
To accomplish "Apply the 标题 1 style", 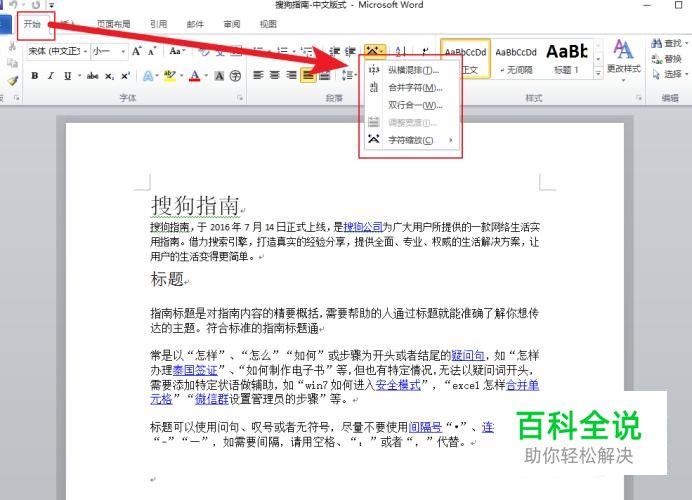I will [x=567, y=60].
